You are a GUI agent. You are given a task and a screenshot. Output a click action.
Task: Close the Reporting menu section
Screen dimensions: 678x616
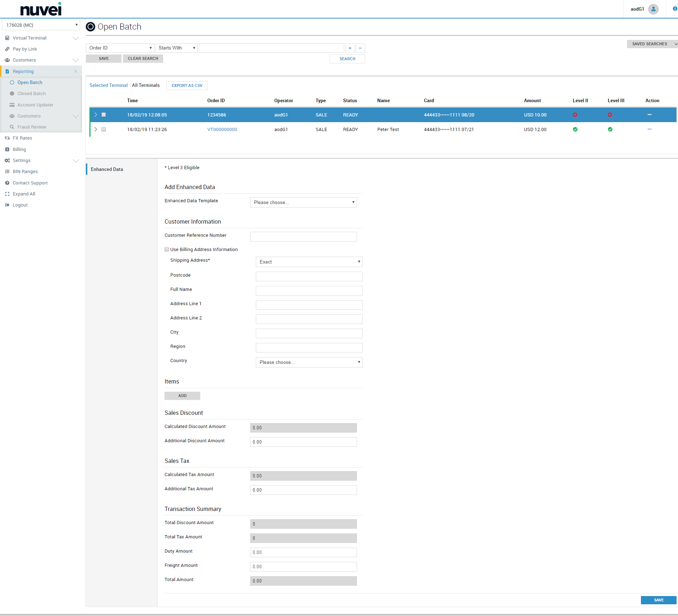tap(76, 72)
